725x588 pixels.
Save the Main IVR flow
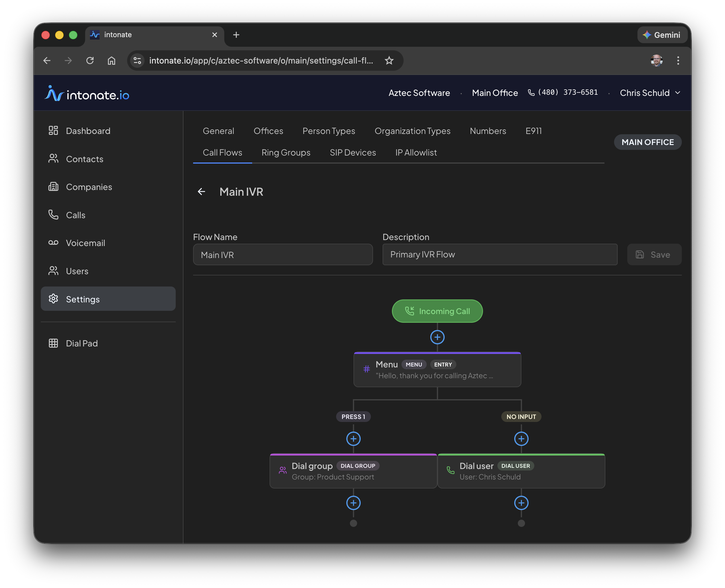(654, 254)
